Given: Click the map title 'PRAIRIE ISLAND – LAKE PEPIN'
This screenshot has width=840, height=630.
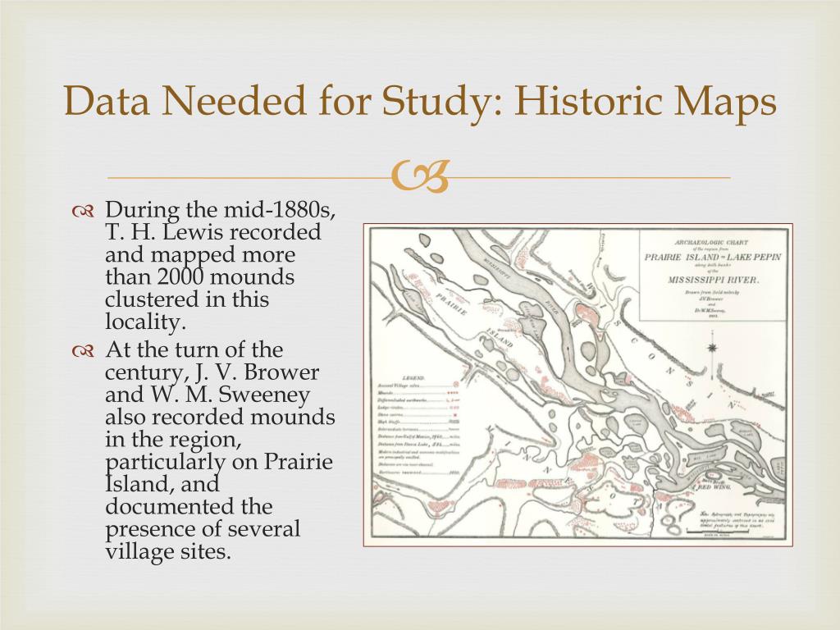Looking at the screenshot, I should click(713, 257).
